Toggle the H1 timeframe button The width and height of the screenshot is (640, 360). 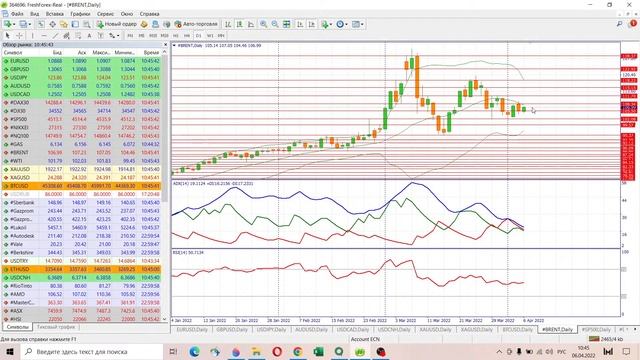[176, 36]
